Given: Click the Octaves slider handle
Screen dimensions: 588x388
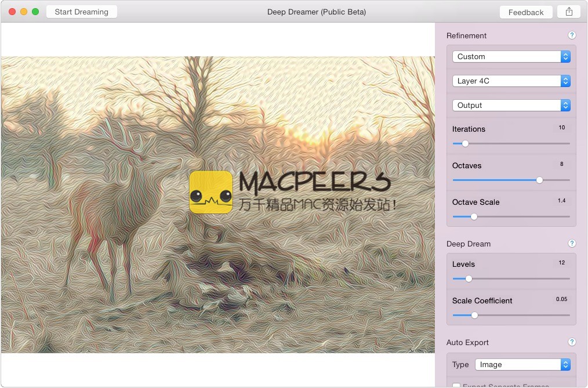Looking at the screenshot, I should (x=539, y=180).
